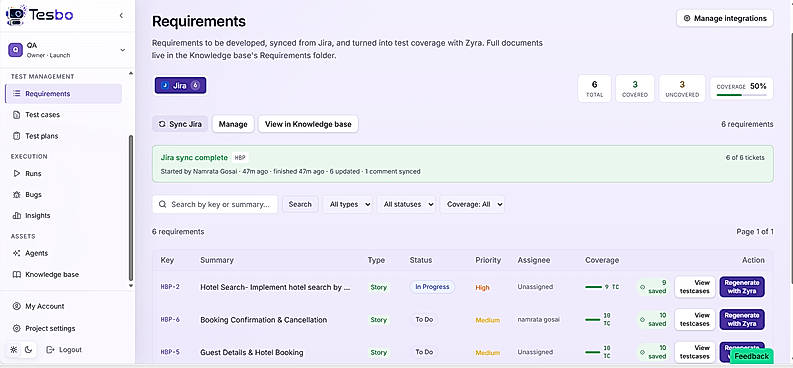The width and height of the screenshot is (793, 368).
Task: Open the All statuses dropdown
Action: [x=407, y=204]
